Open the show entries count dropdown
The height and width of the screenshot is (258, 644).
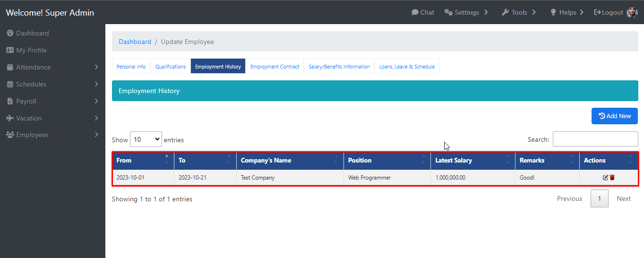click(x=146, y=139)
